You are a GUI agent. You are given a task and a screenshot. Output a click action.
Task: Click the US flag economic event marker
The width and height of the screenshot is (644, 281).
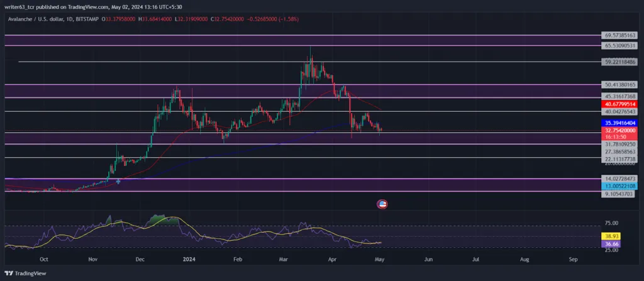click(382, 204)
